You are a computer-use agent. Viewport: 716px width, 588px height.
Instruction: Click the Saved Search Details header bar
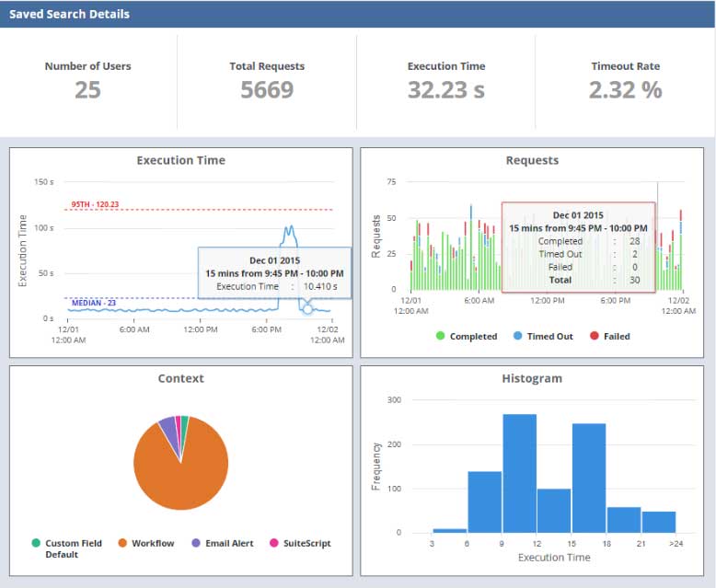pos(357,15)
